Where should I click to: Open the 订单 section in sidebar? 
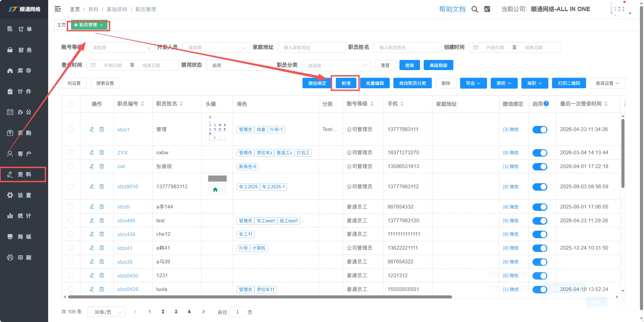[24, 29]
